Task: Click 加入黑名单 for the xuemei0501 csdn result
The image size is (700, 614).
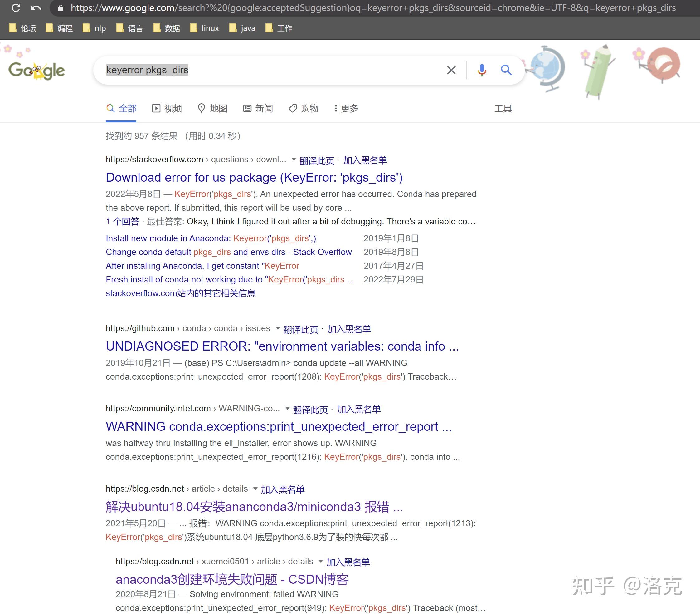Action: pos(348,562)
